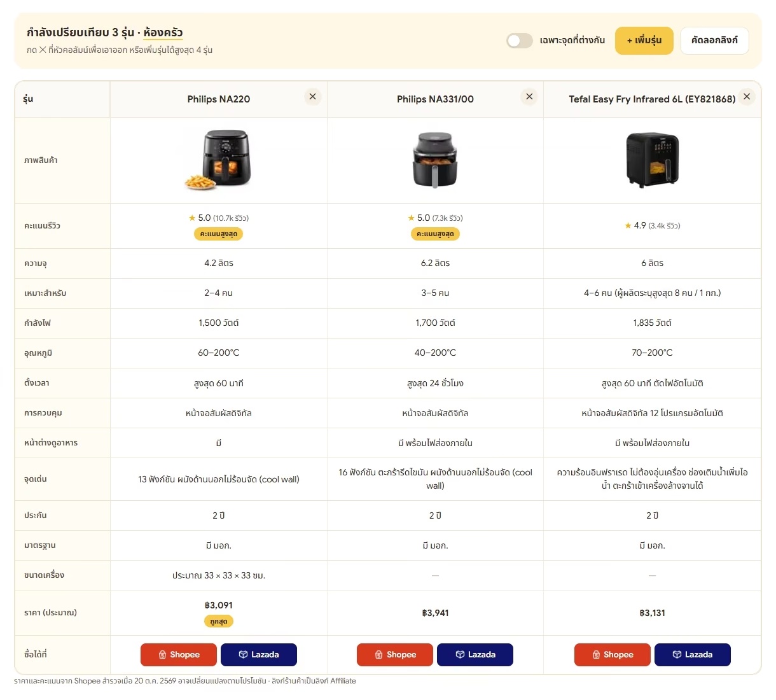
Task: Click the Philips NA331/00 product image
Action: point(435,160)
